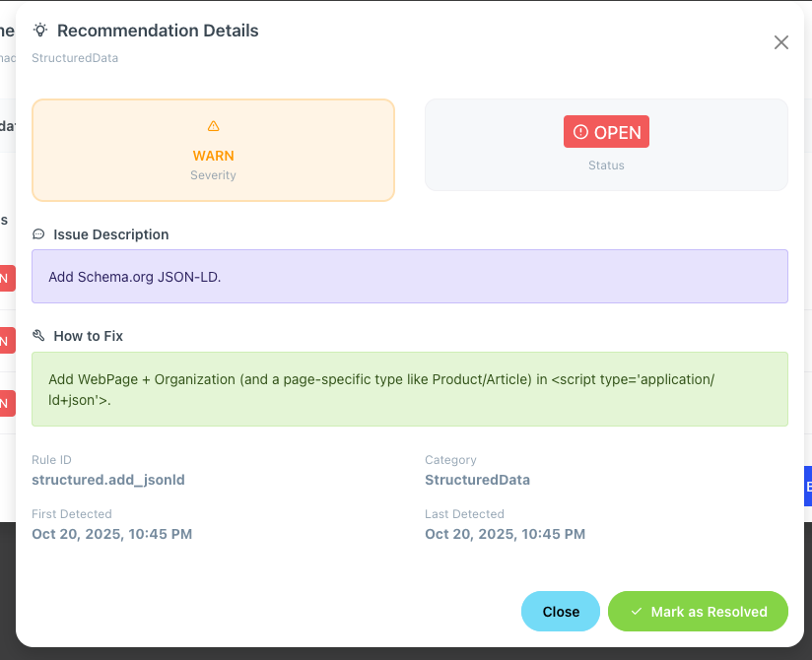Click the wrench icon next to How to Fix
This screenshot has width=812, height=660.
tap(37, 336)
